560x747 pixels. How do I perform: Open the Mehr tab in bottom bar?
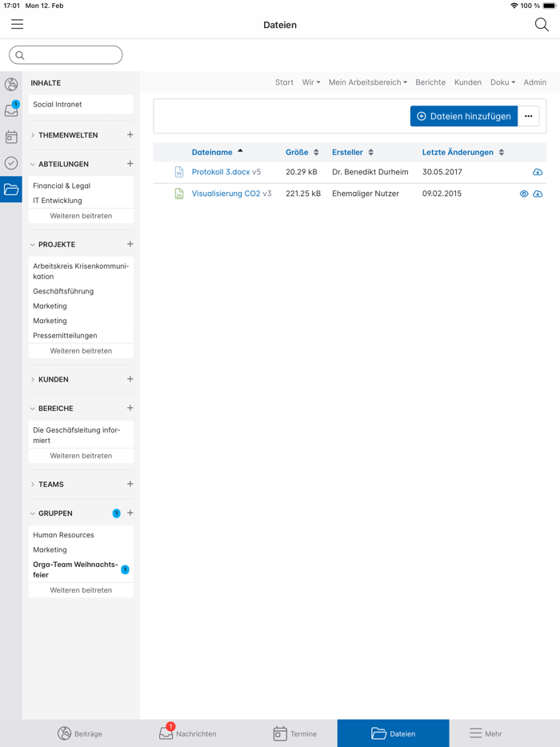point(485,733)
